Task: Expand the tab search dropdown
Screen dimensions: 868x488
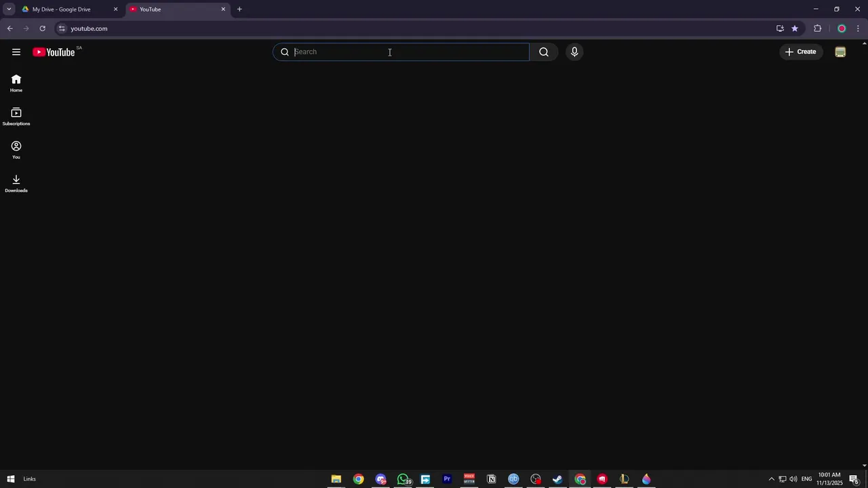Action: (9, 9)
